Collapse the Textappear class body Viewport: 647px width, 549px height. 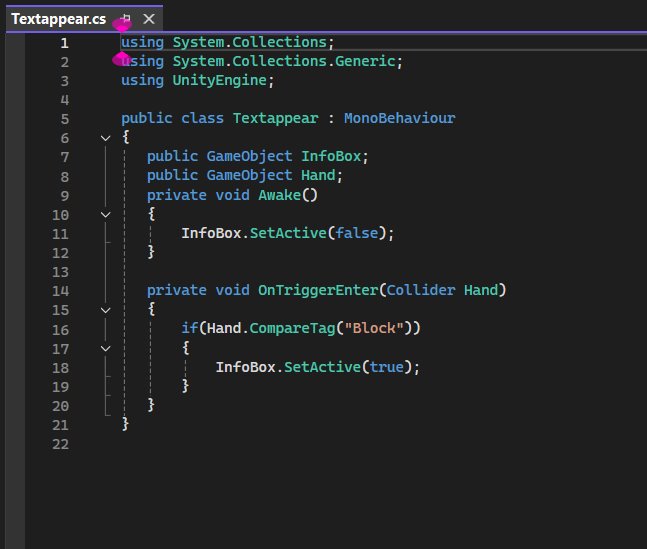click(x=107, y=138)
